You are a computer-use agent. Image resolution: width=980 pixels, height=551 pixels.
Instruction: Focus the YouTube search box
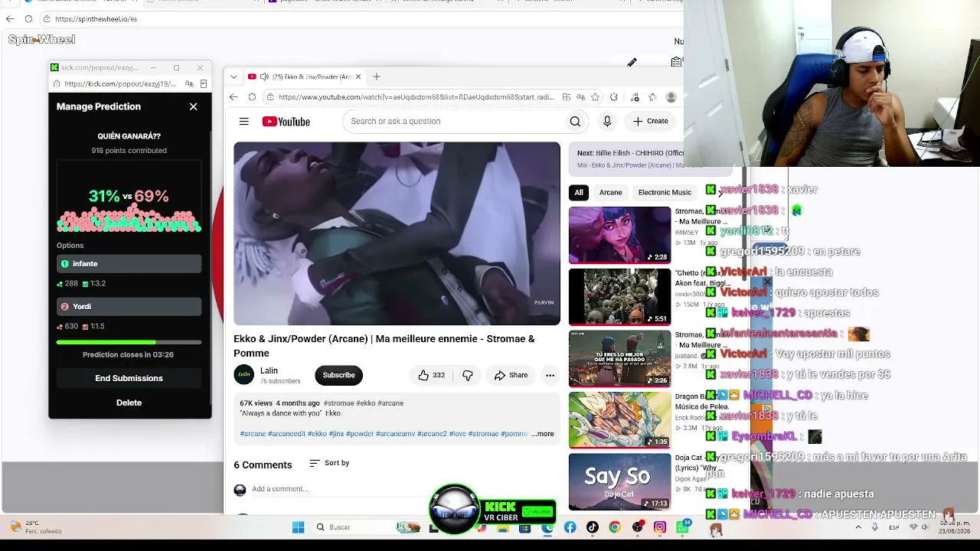point(456,121)
